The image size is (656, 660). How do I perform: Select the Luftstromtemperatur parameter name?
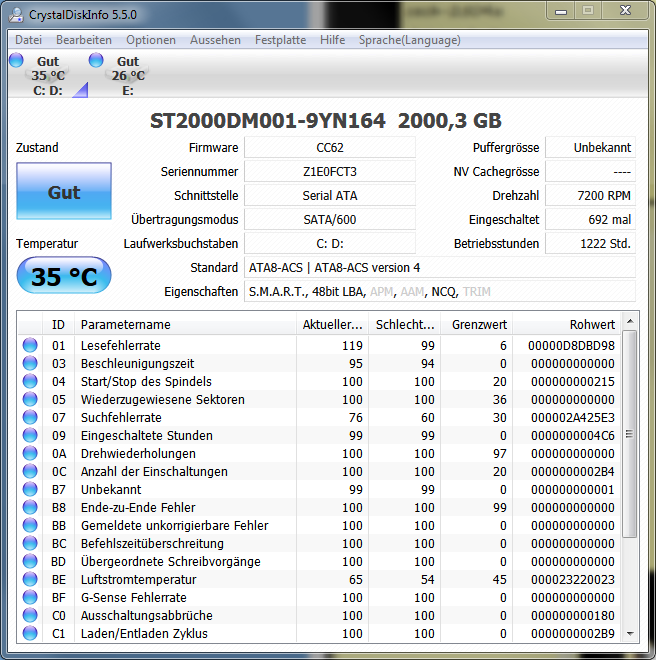139,580
